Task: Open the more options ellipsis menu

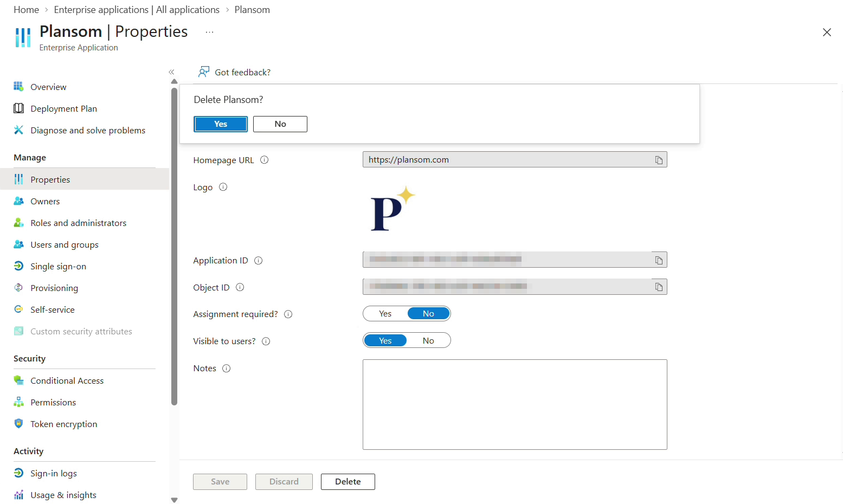Action: pyautogui.click(x=210, y=32)
